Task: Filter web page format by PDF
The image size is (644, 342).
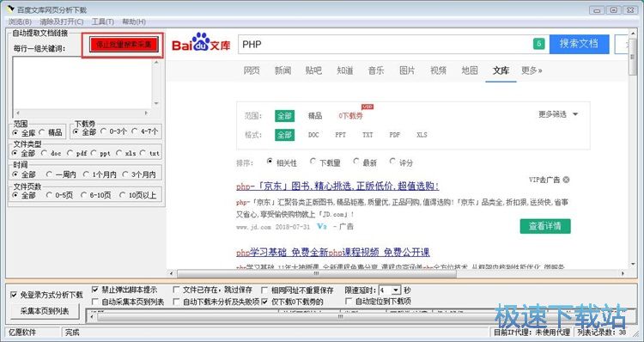Action: point(395,135)
